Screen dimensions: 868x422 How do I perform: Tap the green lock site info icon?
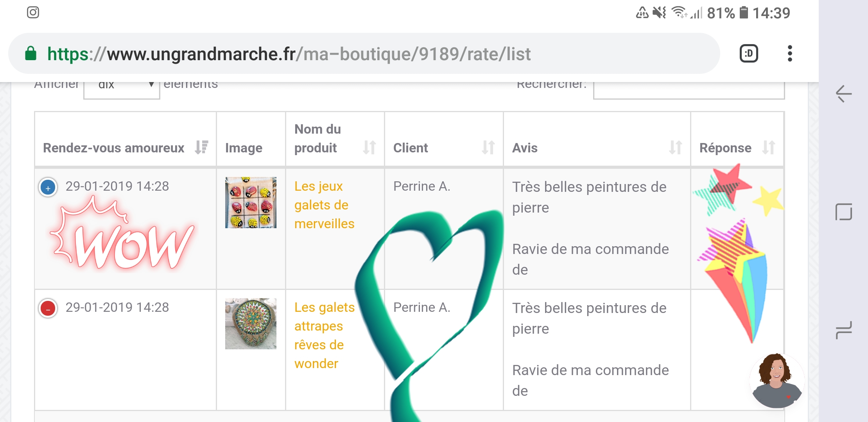30,54
